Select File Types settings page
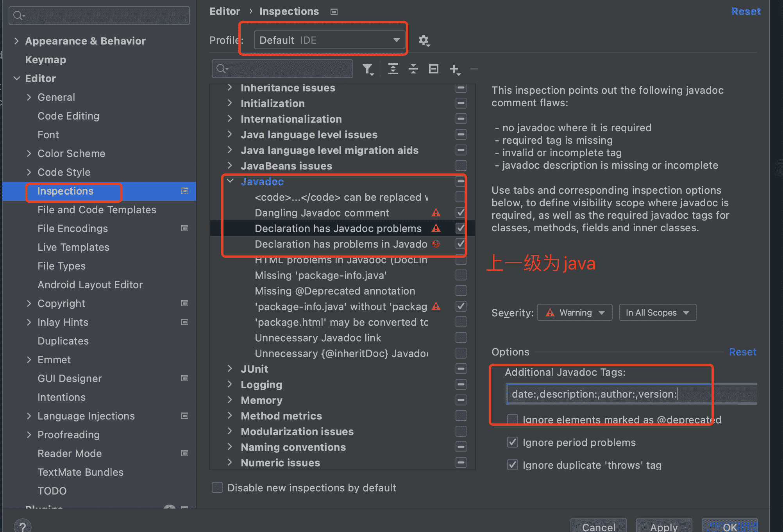The width and height of the screenshot is (783, 532). click(61, 266)
